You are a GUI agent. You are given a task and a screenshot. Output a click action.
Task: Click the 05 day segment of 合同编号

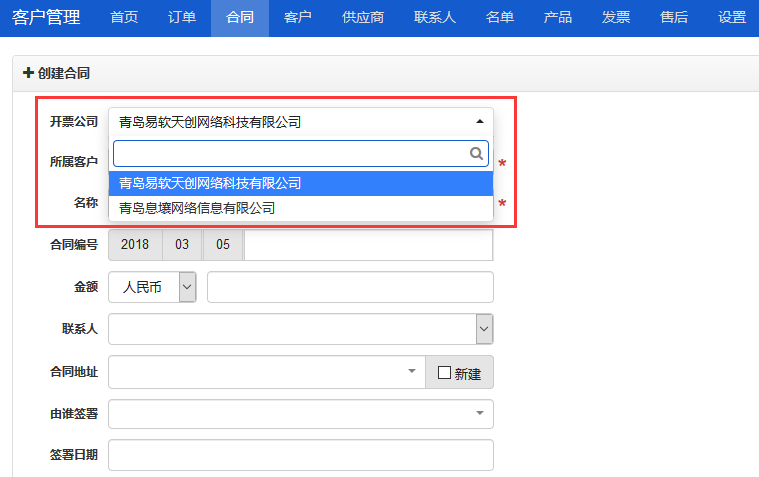click(x=223, y=245)
